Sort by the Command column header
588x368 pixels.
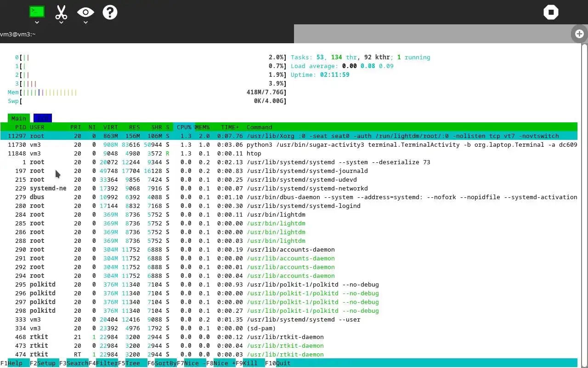pos(260,127)
